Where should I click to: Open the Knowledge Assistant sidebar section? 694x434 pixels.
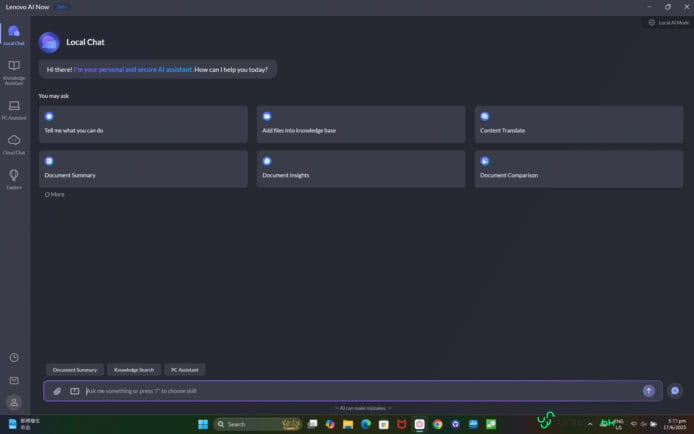tap(14, 73)
